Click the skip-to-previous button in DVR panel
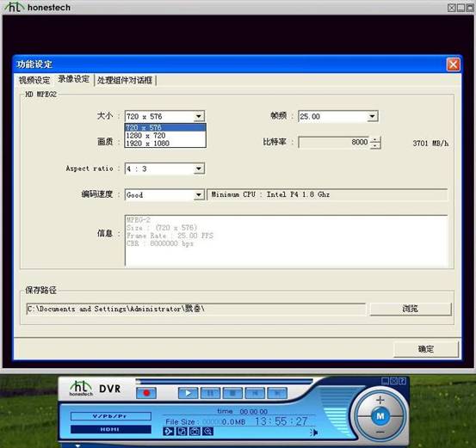Viewport: 476px width, 448px height. click(x=255, y=393)
